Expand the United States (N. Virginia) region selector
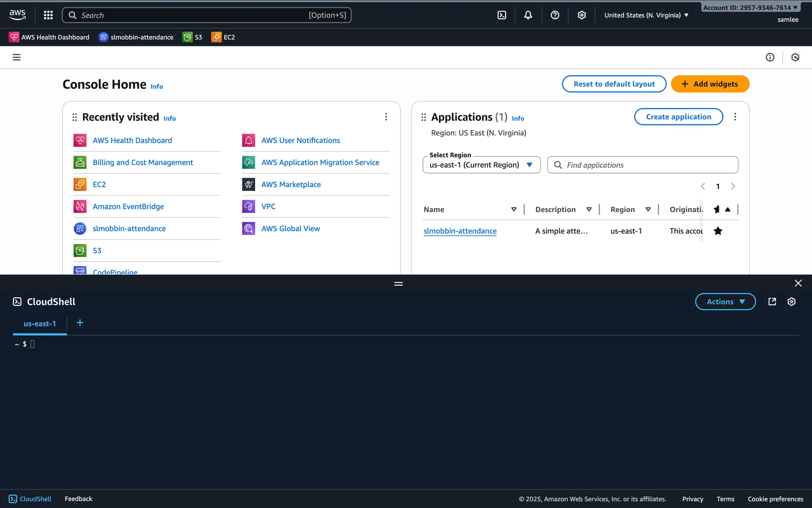This screenshot has height=508, width=812. (x=646, y=15)
